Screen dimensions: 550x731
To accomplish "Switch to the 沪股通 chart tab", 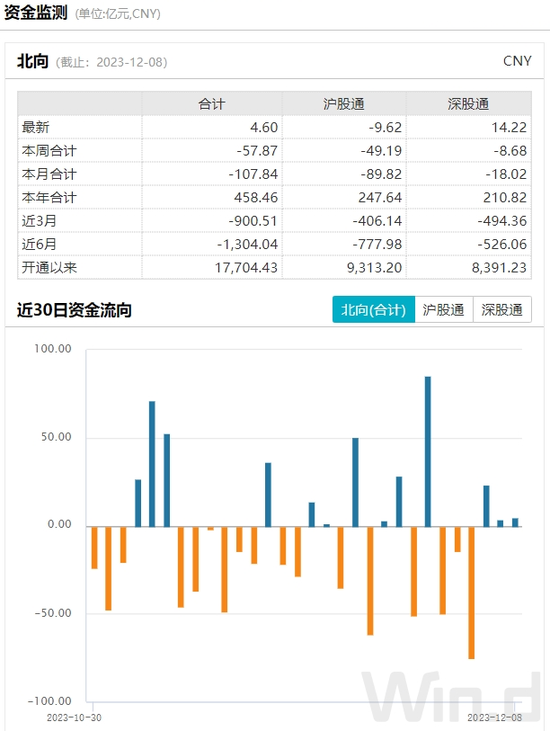I will pyautogui.click(x=443, y=310).
